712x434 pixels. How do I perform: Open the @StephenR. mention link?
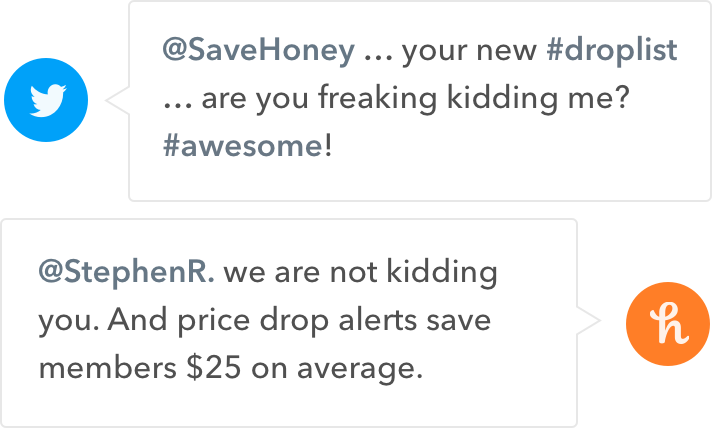coord(127,272)
